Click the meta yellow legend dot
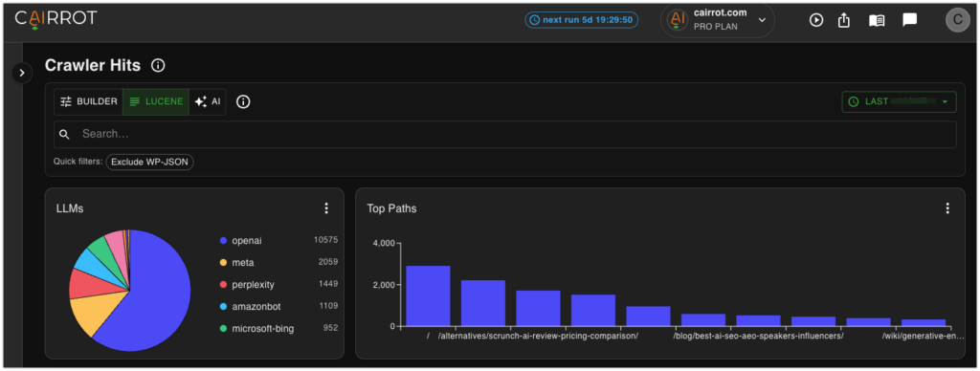The image size is (980, 371). click(x=223, y=262)
